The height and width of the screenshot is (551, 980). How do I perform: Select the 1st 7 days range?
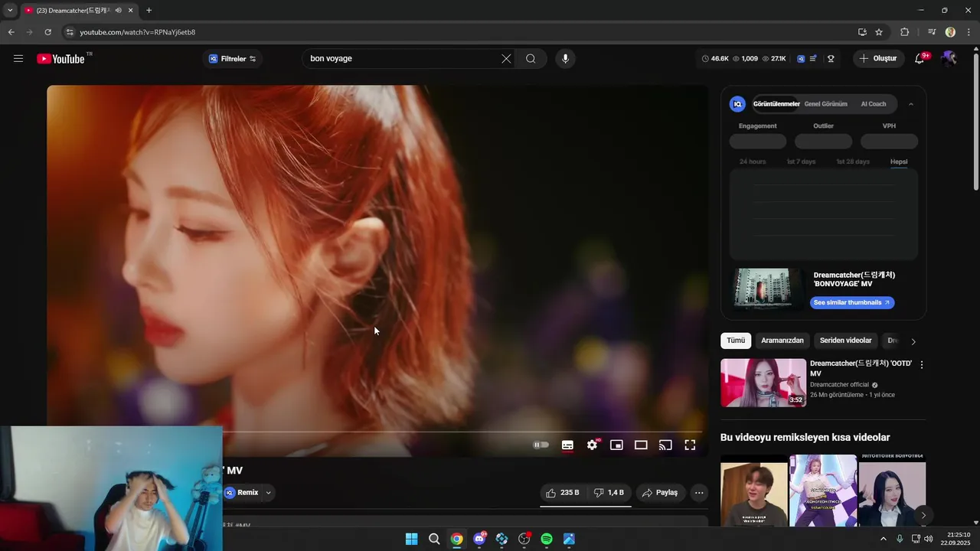[801, 161]
